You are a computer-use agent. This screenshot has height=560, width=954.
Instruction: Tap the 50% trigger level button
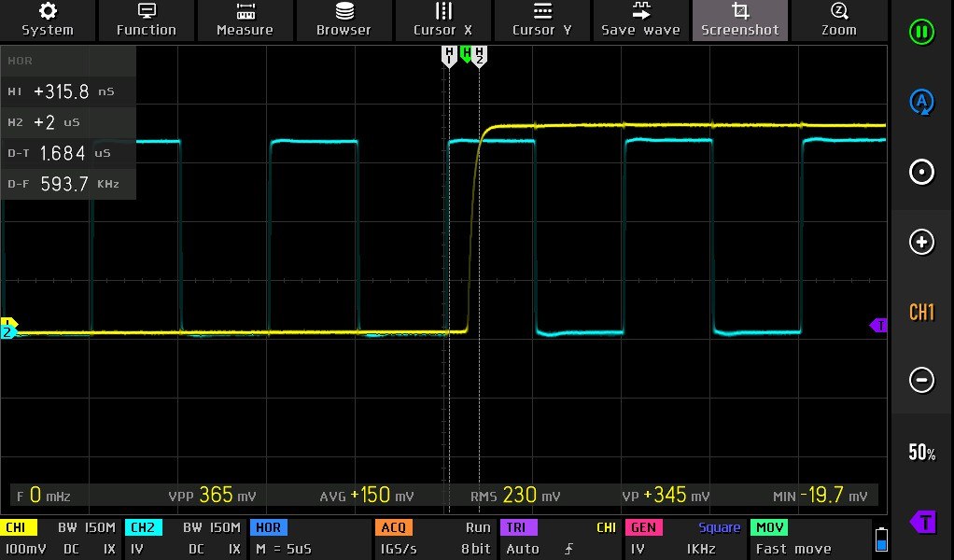coord(921,453)
